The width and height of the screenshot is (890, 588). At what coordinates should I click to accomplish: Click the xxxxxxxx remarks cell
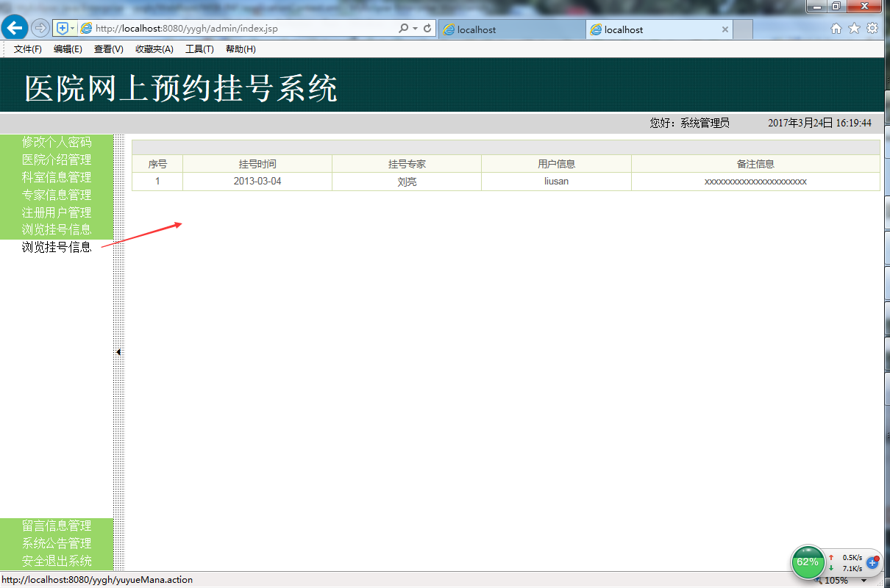click(755, 182)
